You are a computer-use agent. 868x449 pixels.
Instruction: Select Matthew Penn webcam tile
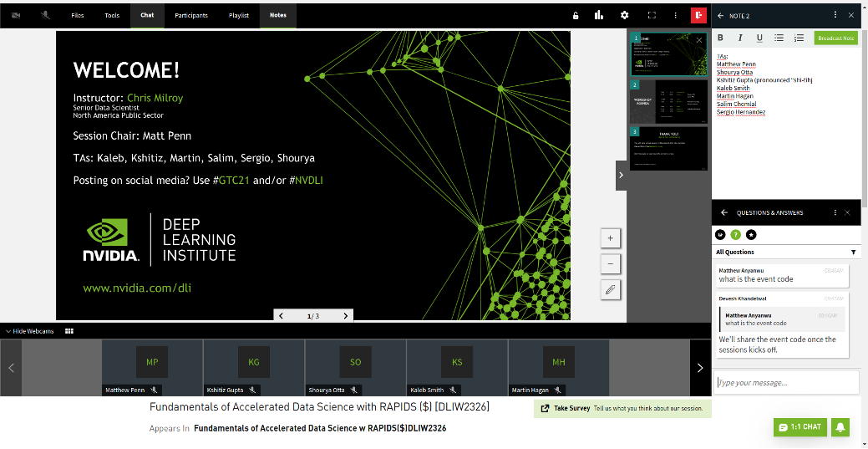pos(152,368)
